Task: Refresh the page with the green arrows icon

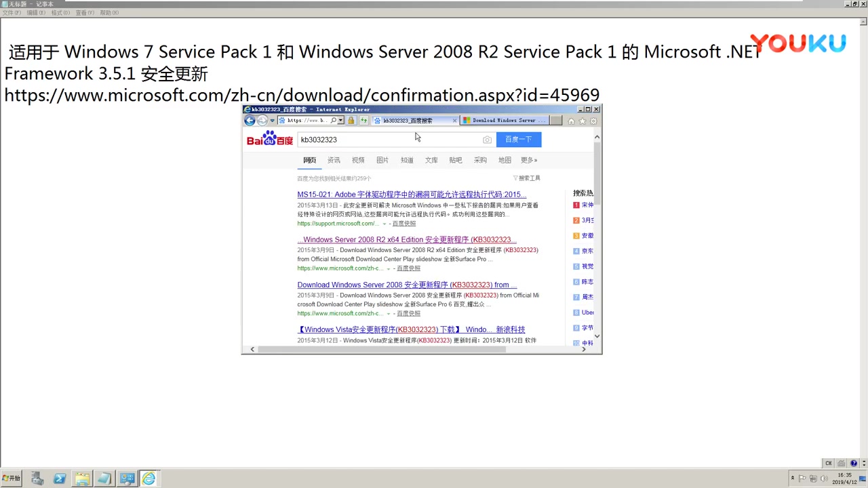Action: pos(363,121)
